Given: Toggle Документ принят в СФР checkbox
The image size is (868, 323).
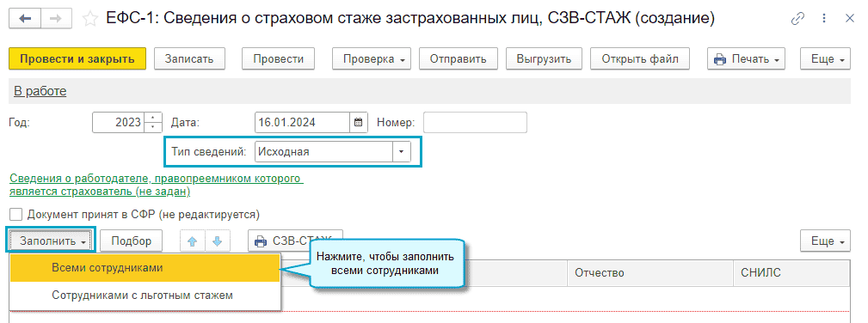Looking at the screenshot, I should pyautogui.click(x=16, y=214).
